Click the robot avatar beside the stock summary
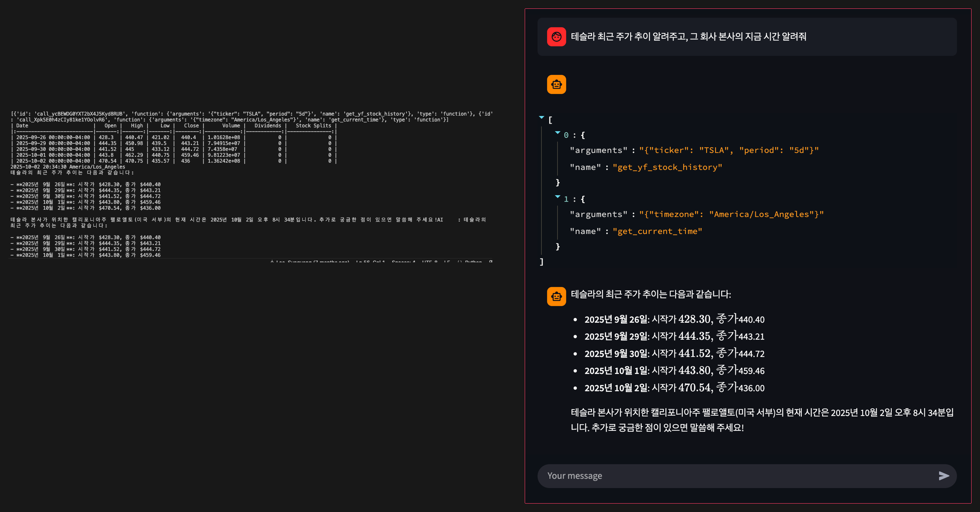The width and height of the screenshot is (980, 512). [x=556, y=296]
